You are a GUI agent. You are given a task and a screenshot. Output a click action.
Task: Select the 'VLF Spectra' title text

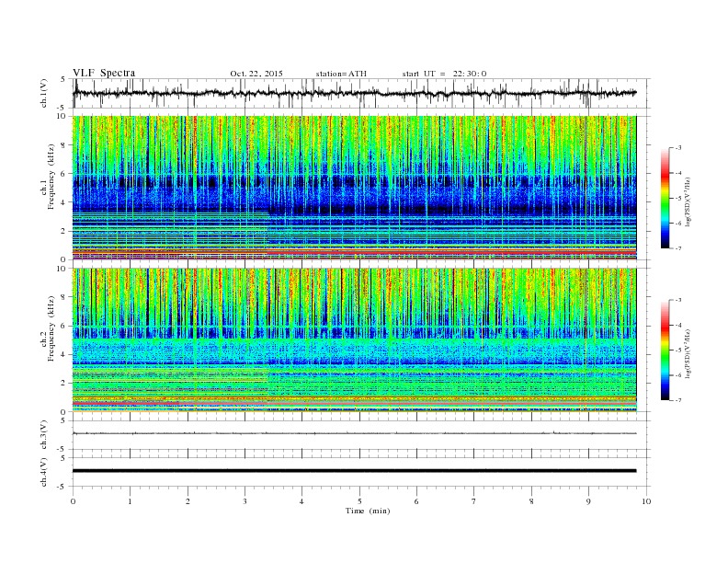coord(104,73)
